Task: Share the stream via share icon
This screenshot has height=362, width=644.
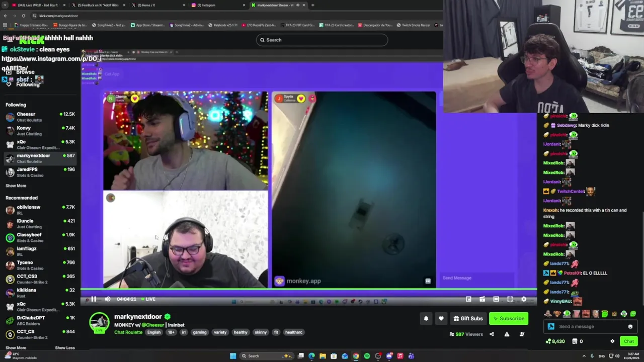Action: point(492,334)
